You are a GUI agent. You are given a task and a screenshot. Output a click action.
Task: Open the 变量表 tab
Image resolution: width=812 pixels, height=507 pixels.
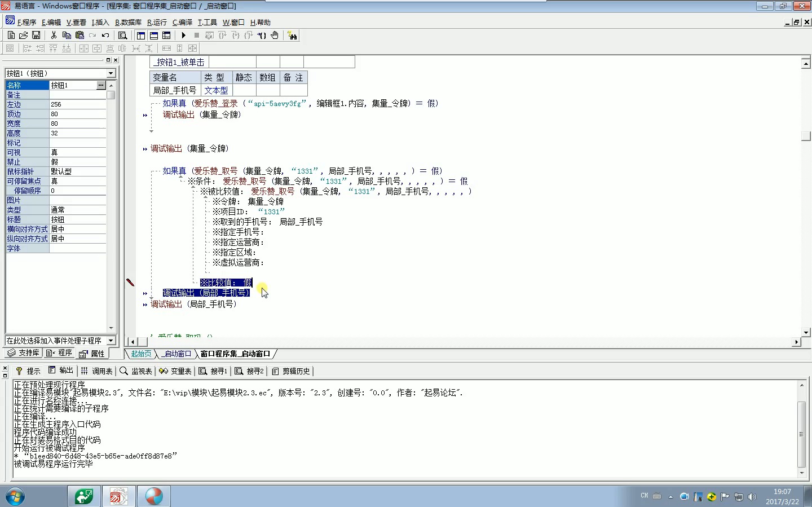coord(175,371)
